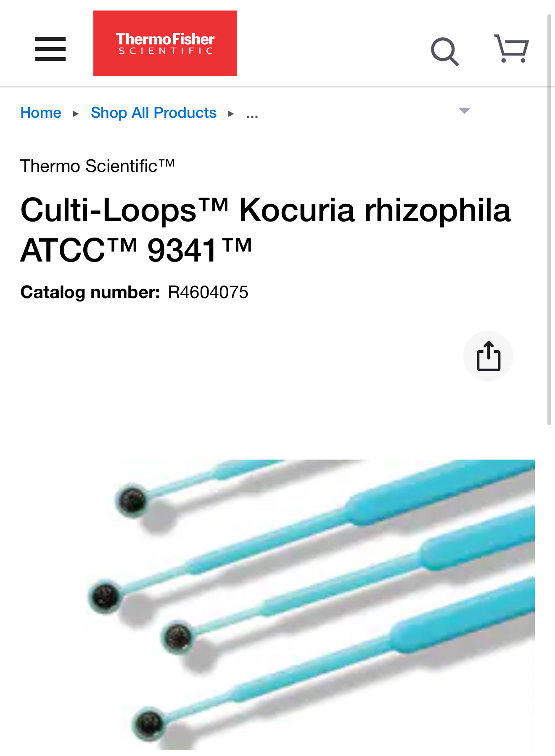Open the hamburger navigation menu
Screen dimensions: 555x756
(x=50, y=49)
